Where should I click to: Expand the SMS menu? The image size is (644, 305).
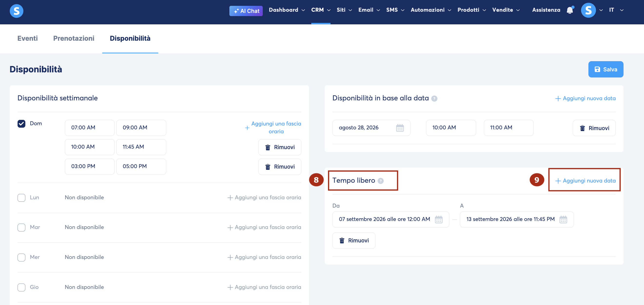pyautogui.click(x=395, y=10)
